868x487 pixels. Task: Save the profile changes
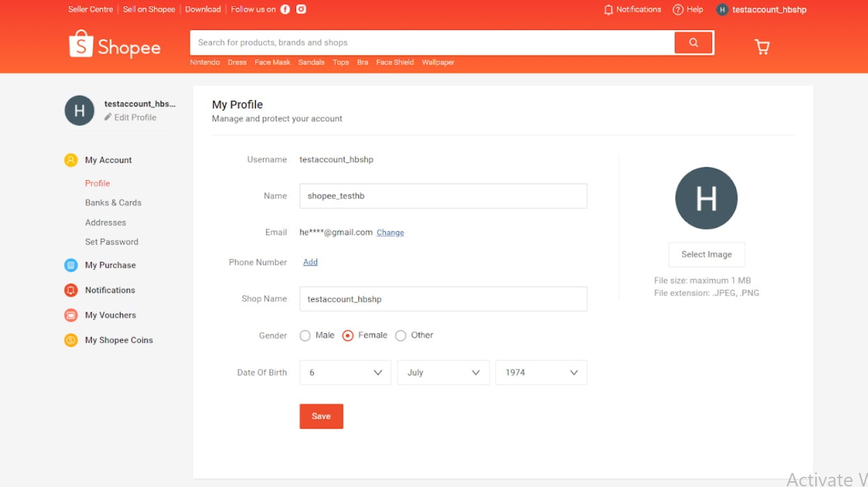tap(321, 416)
